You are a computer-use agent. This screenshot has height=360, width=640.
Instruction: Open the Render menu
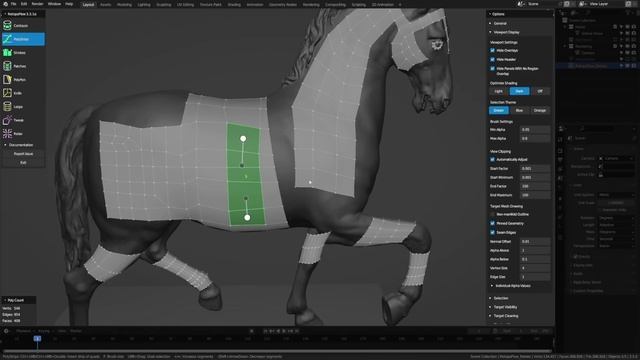[37, 4]
